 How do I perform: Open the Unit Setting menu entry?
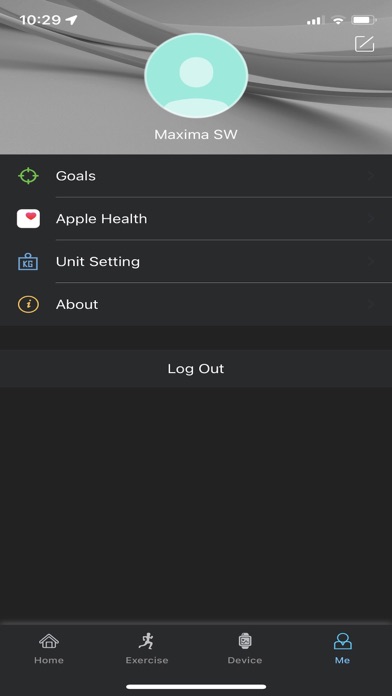click(196, 261)
